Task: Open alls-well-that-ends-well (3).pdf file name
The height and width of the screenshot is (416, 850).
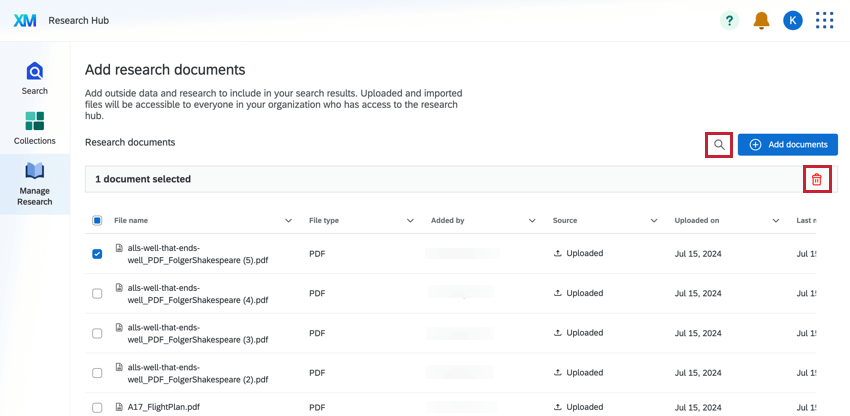Action: coord(198,333)
